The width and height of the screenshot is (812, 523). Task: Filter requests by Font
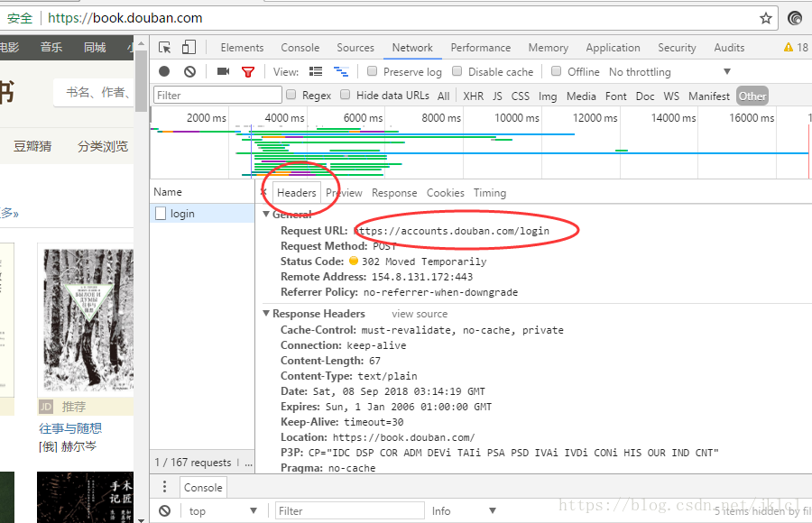pyautogui.click(x=615, y=96)
